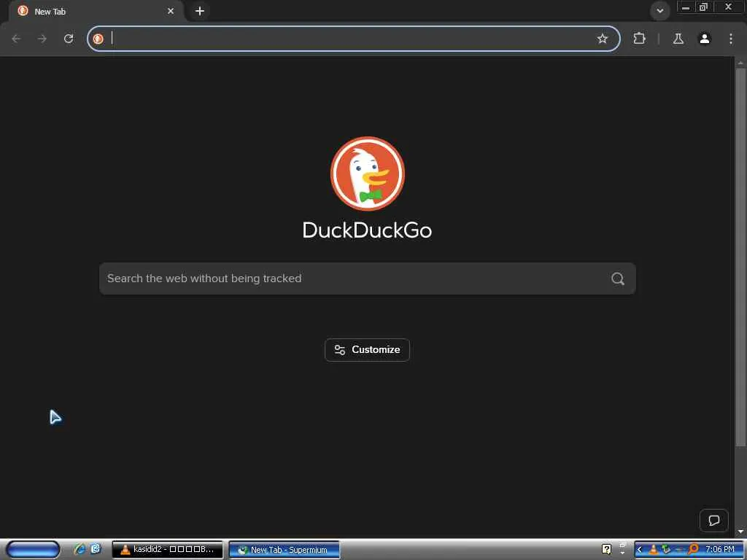Screen dimensions: 747x560
Task: Open the feedback chat bubble icon
Action: pos(713,521)
